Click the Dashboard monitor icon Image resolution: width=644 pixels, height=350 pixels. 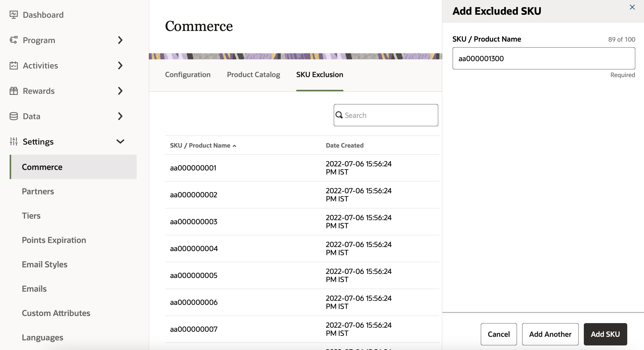pos(13,15)
